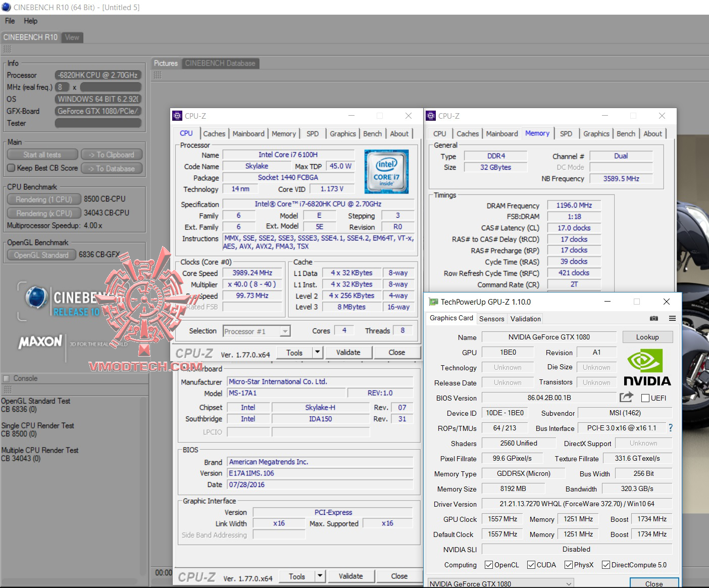The height and width of the screenshot is (588, 709).
Task: Expand the Processor #1 selection dropdown
Action: (285, 331)
